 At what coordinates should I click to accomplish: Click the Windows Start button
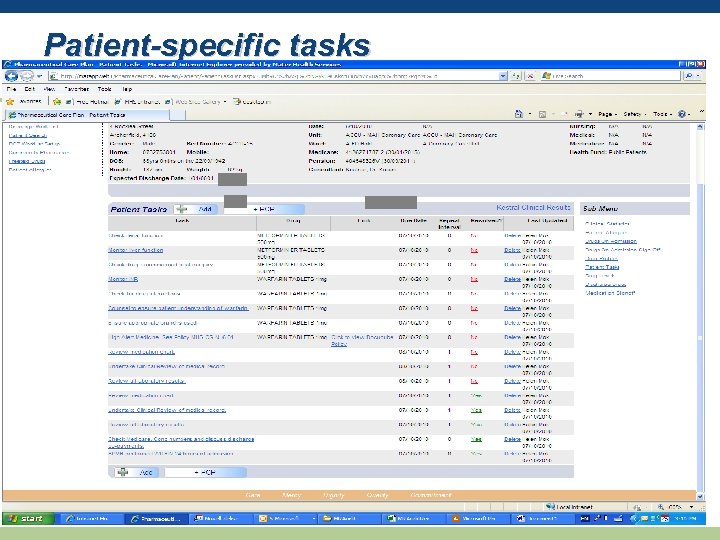28,518
